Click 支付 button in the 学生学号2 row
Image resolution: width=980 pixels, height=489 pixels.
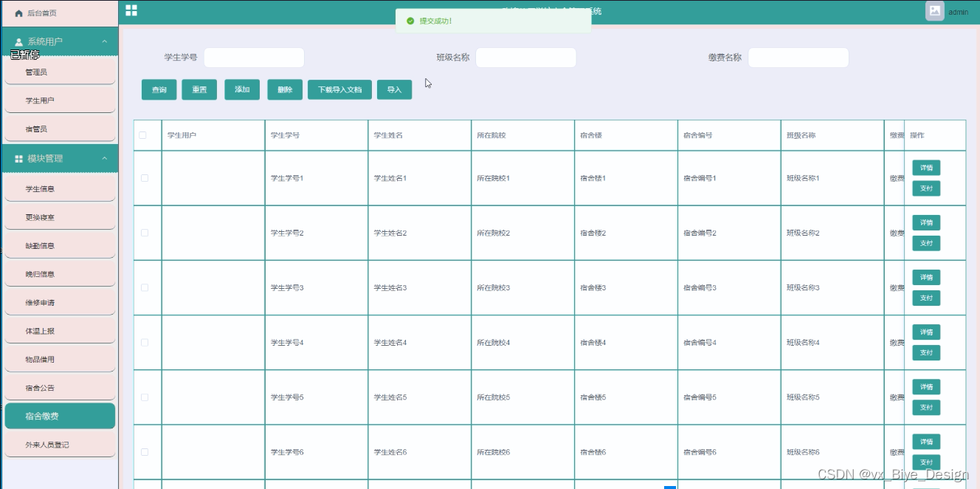[926, 243]
